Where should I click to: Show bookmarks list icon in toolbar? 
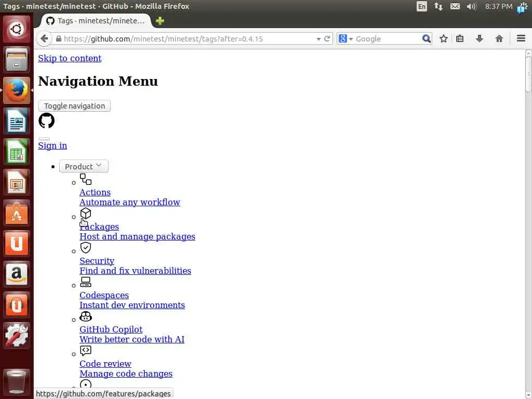[460, 38]
